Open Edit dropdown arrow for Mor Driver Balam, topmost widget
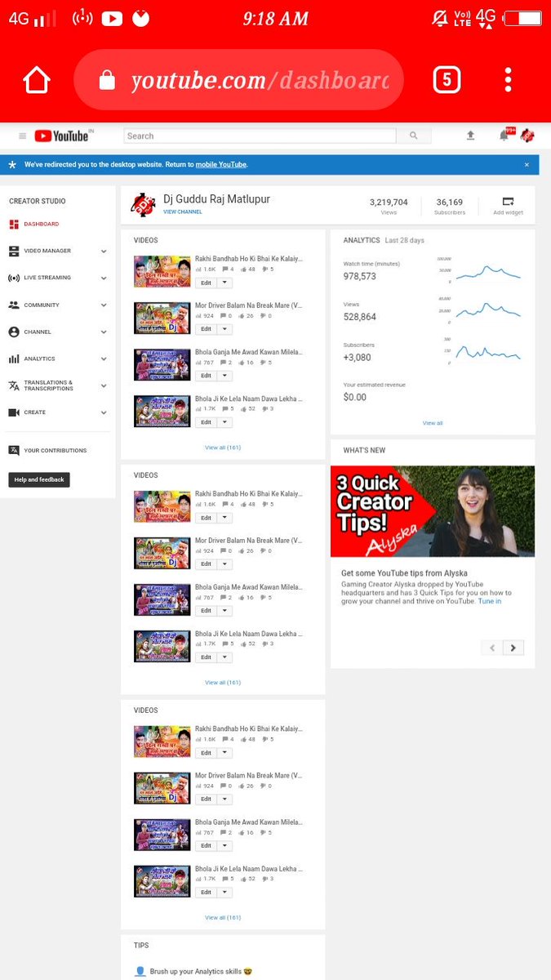The height and width of the screenshot is (980, 551). [224, 329]
